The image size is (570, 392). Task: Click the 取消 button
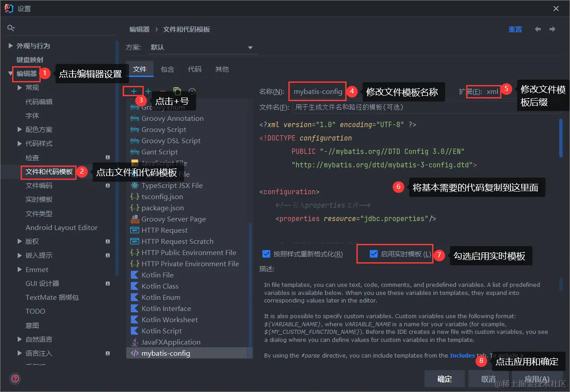[x=489, y=379]
